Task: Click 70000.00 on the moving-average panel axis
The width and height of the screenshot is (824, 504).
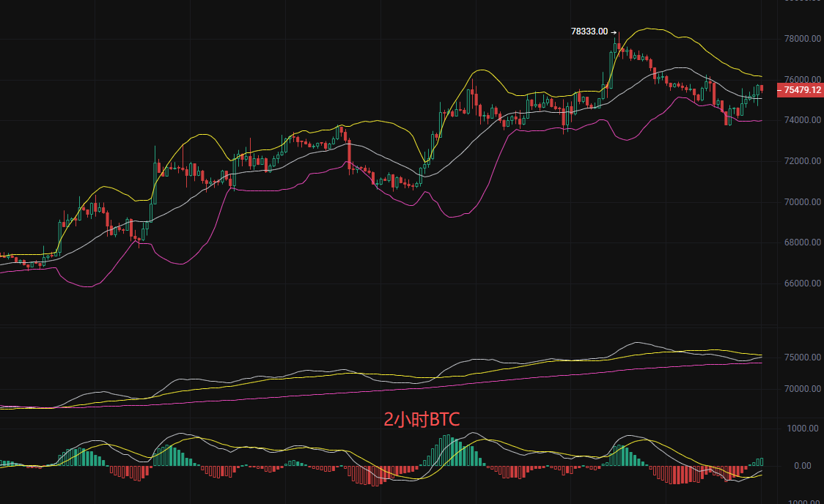Action: 801,389
